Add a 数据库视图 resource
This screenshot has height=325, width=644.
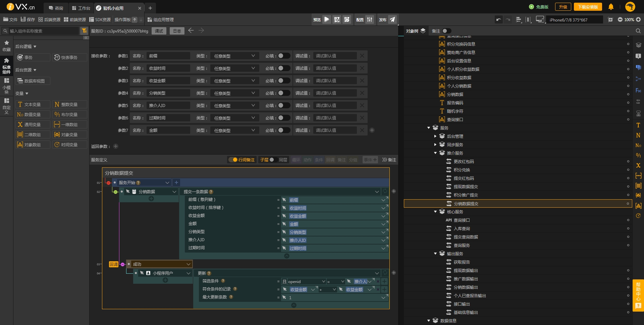(x=33, y=81)
